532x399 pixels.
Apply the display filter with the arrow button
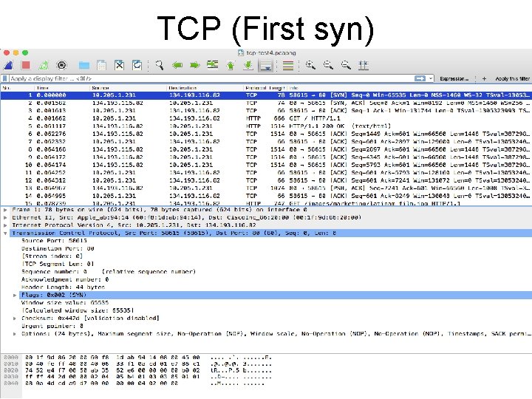tap(420, 78)
